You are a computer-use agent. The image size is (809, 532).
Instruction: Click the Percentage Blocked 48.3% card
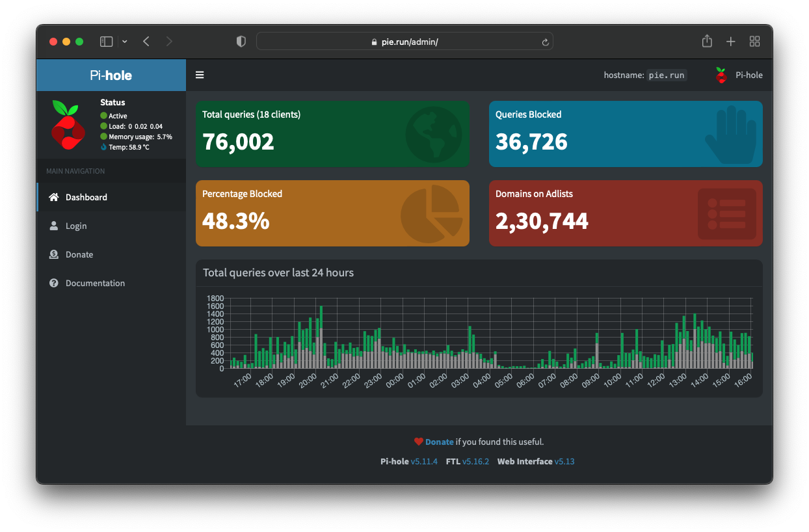point(332,213)
